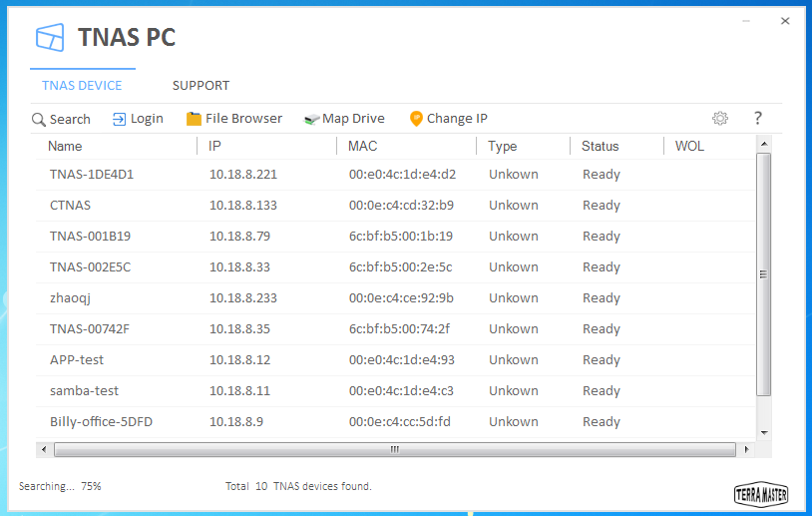Choose the samba-test device row
Viewport: 812px width, 516px height.
click(x=84, y=391)
